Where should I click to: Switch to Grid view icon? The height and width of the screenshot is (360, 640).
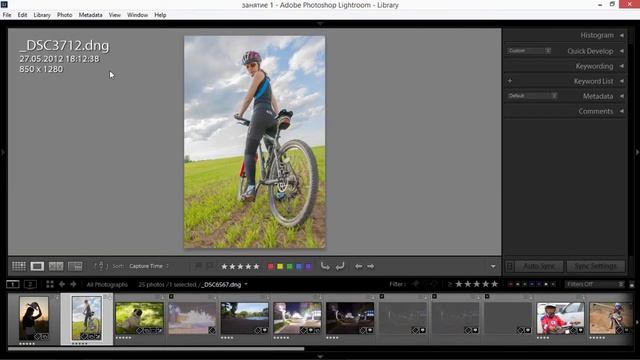pyautogui.click(x=19, y=266)
